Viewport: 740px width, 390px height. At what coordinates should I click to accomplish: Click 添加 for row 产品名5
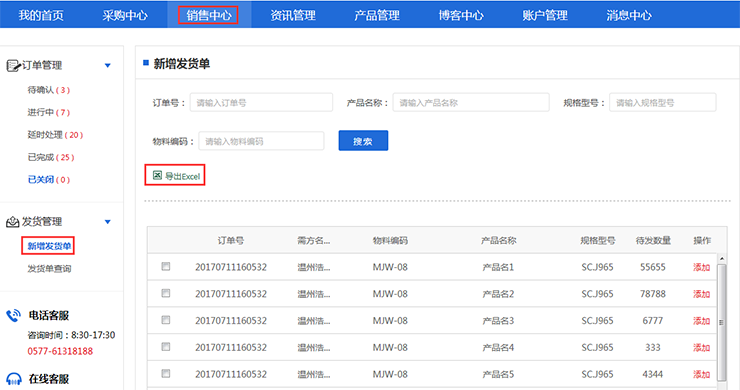pyautogui.click(x=701, y=374)
